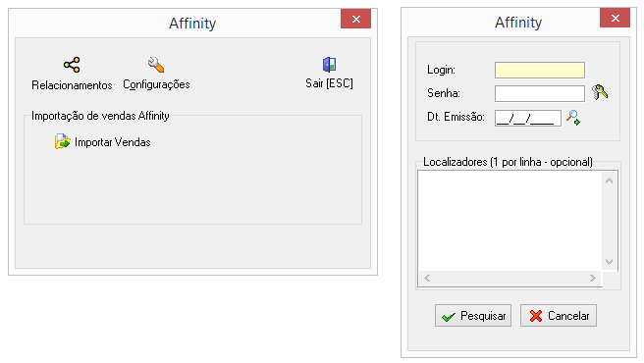Click inside the Localizadores text area
The width and height of the screenshot is (644, 363).
point(510,221)
